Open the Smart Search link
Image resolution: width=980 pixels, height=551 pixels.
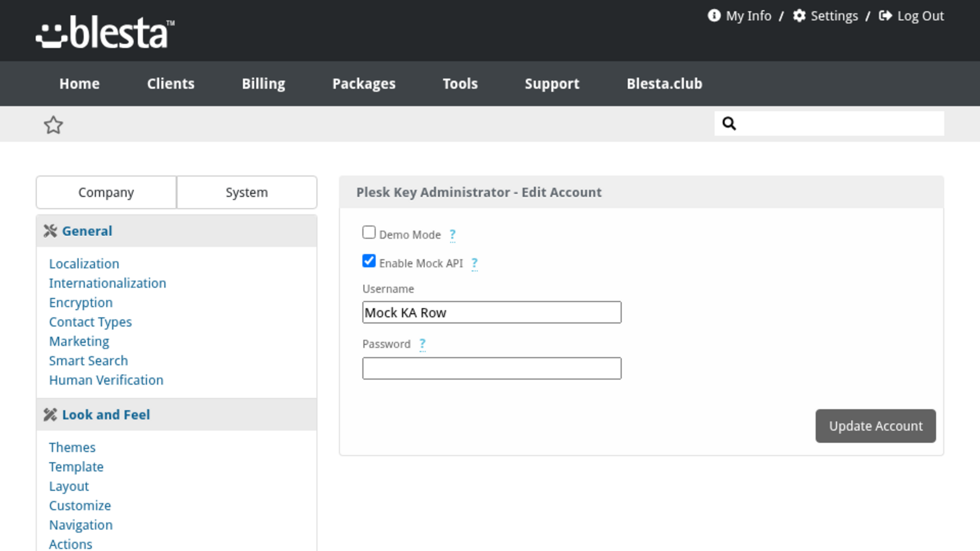pyautogui.click(x=88, y=361)
